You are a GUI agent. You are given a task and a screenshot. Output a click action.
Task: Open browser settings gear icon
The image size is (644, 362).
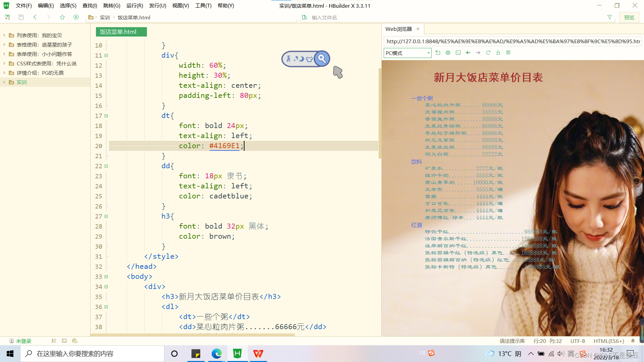click(448, 53)
